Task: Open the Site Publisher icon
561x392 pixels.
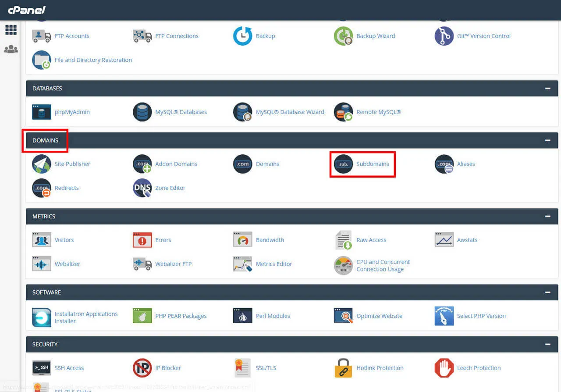Action: click(42, 164)
